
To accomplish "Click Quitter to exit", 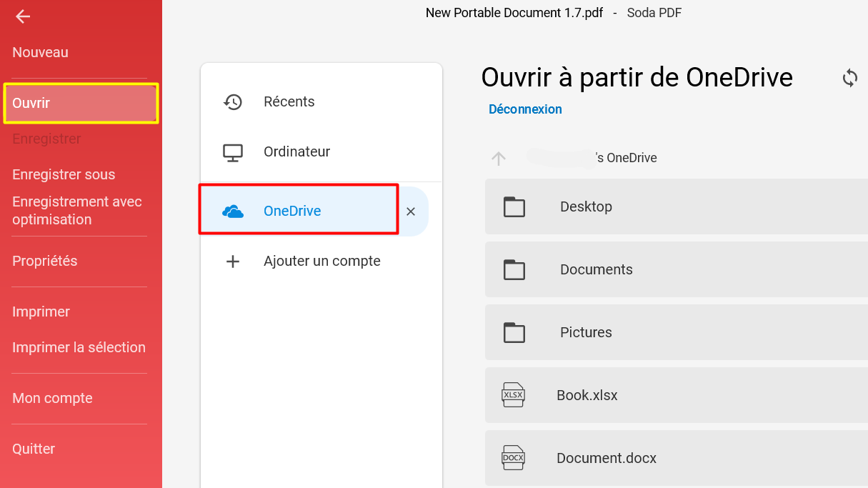I will click(x=34, y=449).
